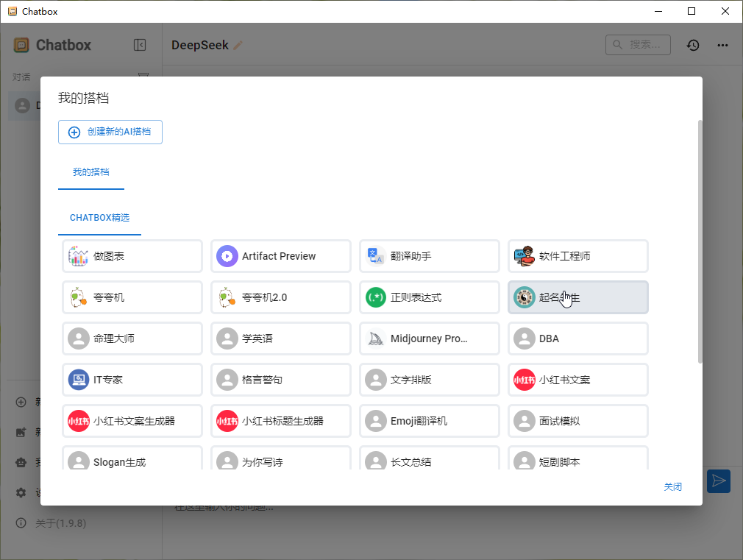Viewport: 743px width, 560px height.
Task: Open the 为你写诗 poem partner
Action: coord(281,458)
